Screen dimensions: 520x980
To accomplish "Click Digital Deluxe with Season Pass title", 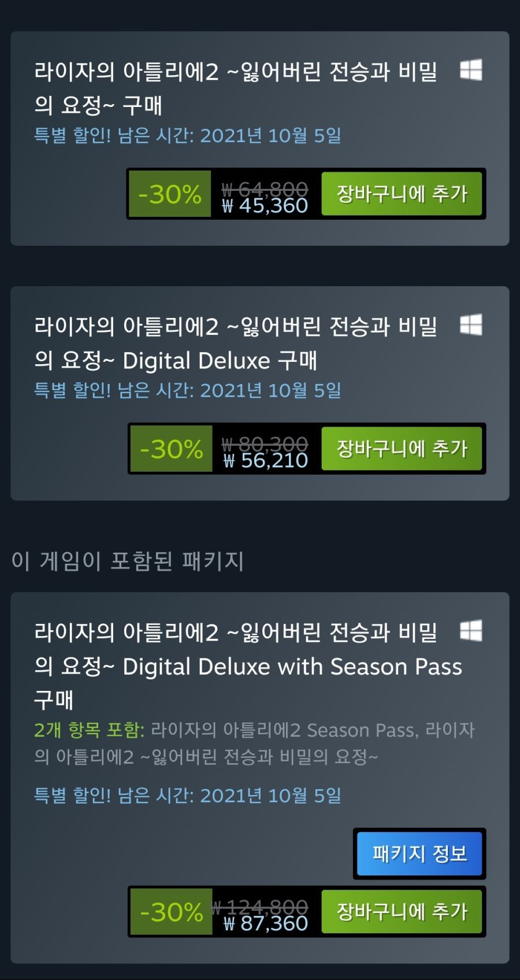I will [248, 666].
